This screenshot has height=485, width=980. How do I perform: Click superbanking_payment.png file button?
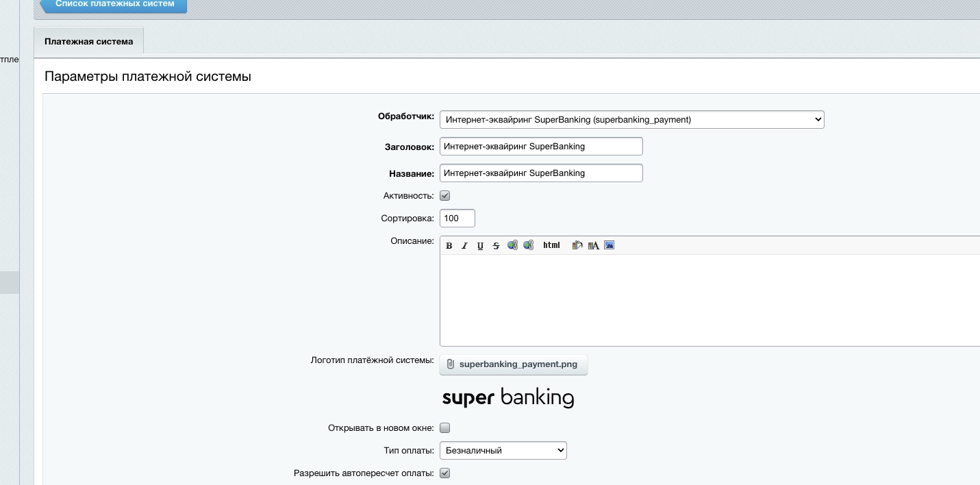[514, 364]
